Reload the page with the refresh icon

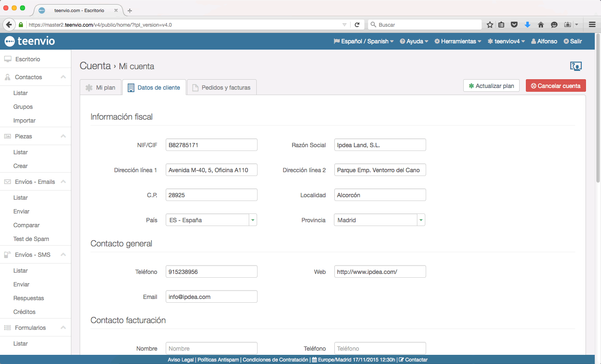357,25
